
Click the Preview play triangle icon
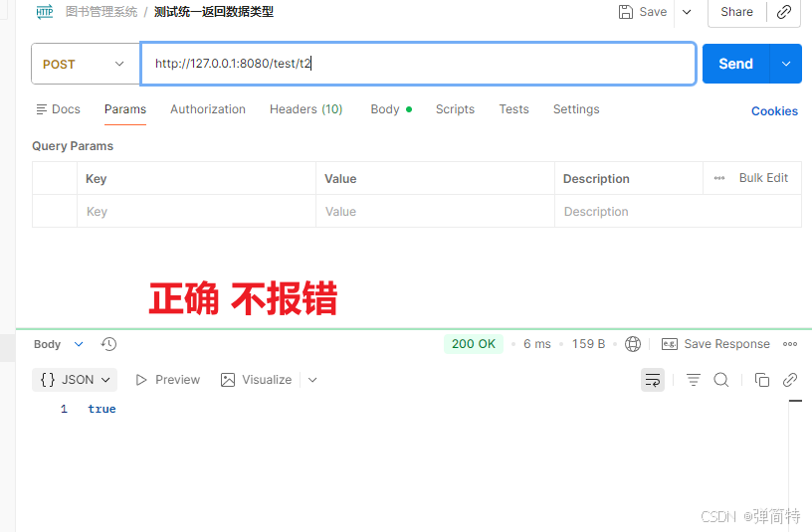[141, 380]
